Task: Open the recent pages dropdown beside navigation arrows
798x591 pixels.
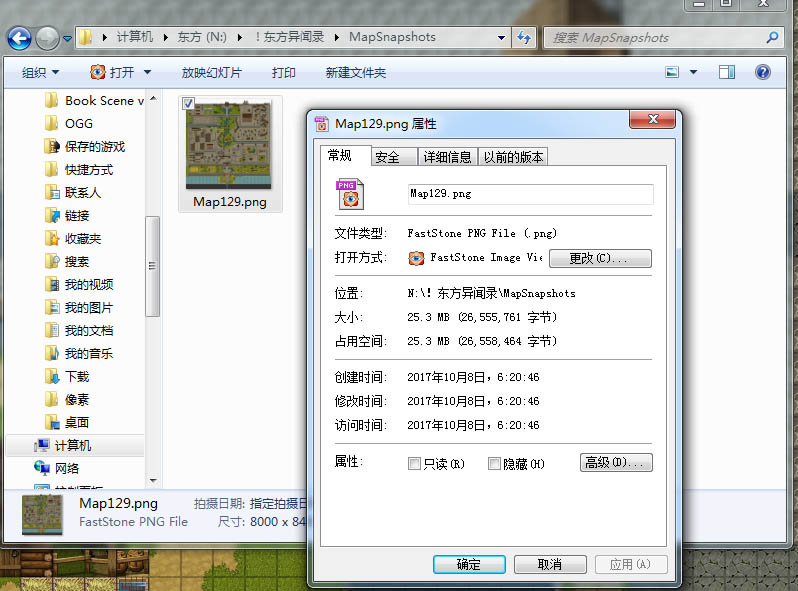Action: coord(67,38)
